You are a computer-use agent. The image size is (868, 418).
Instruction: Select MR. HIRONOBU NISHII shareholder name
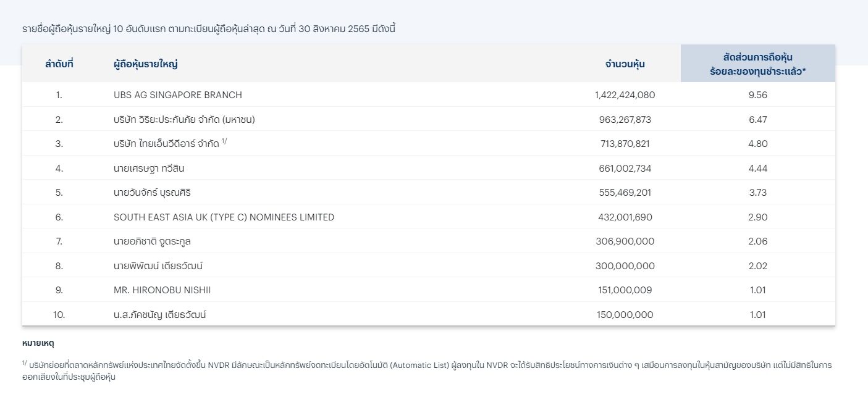coord(162,290)
